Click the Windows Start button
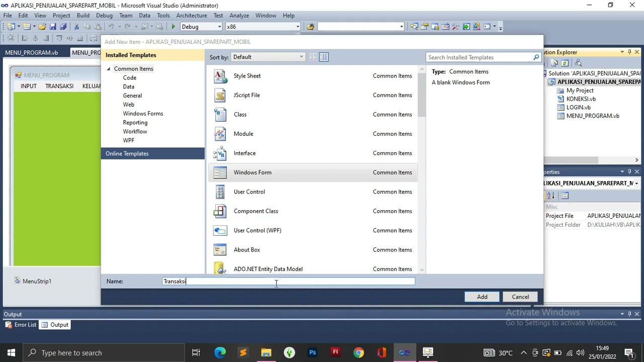Screen dimensions: 644x362 [11, 352]
